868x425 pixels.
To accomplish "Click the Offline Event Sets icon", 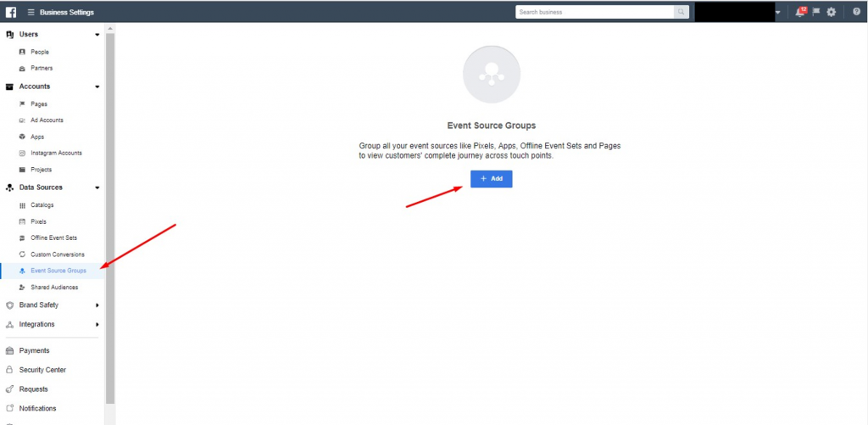I will 22,238.
